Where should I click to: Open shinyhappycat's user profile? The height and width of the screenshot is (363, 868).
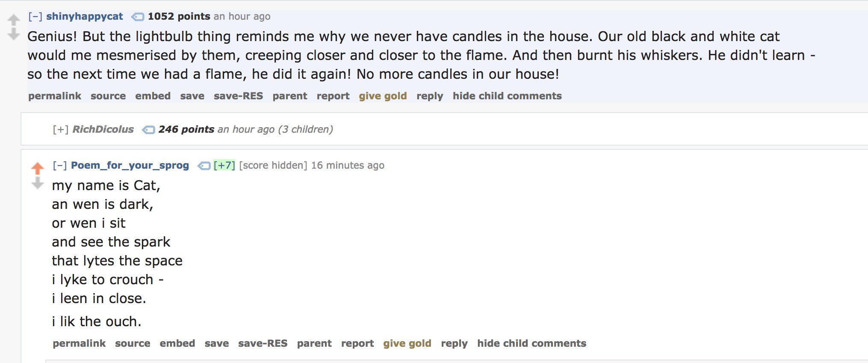coord(85,17)
